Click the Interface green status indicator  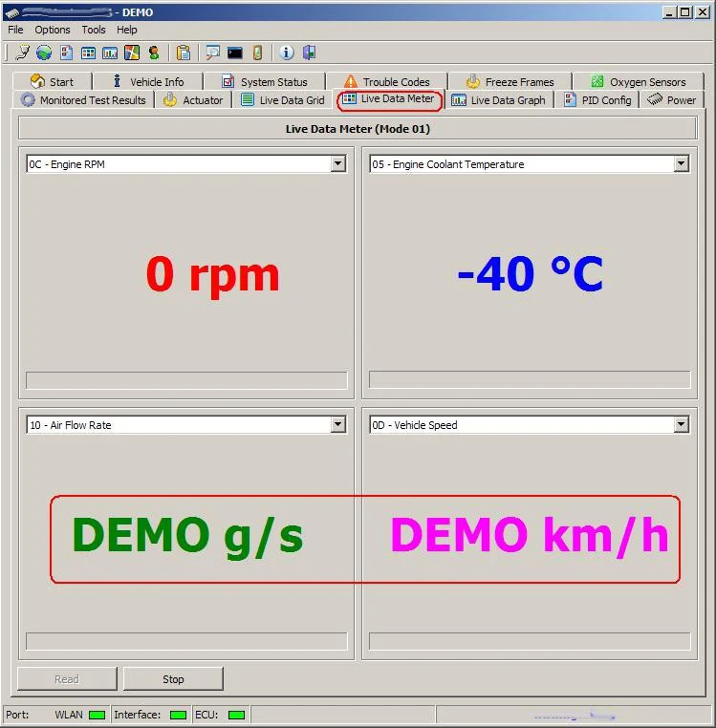click(x=178, y=715)
